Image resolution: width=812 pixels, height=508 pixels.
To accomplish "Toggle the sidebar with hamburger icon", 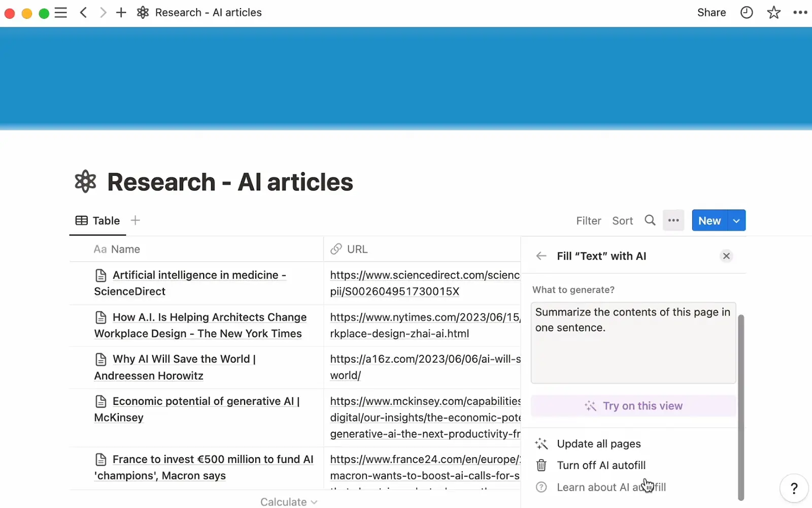I will [60, 12].
